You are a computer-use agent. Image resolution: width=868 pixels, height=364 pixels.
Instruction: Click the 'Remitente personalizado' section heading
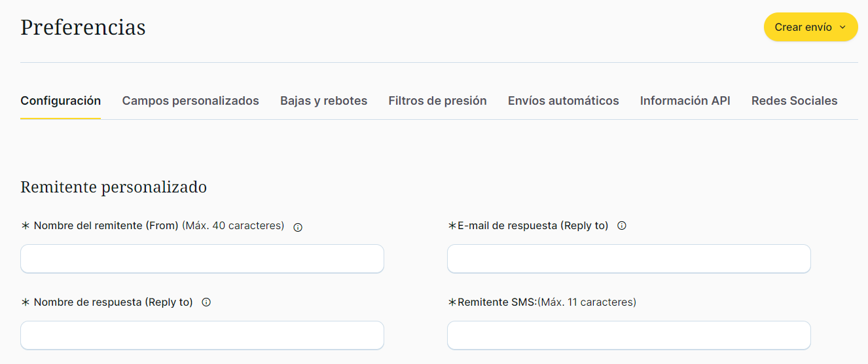pos(114,187)
